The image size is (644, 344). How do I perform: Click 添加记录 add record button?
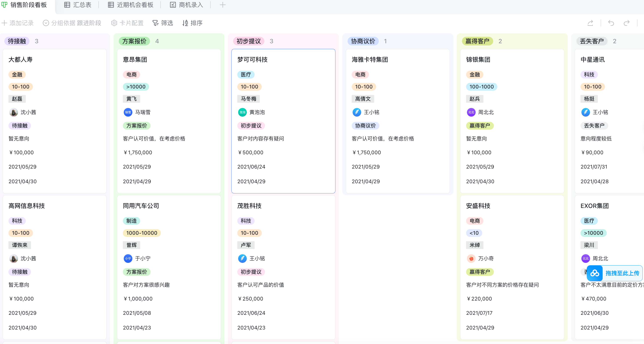(x=18, y=23)
